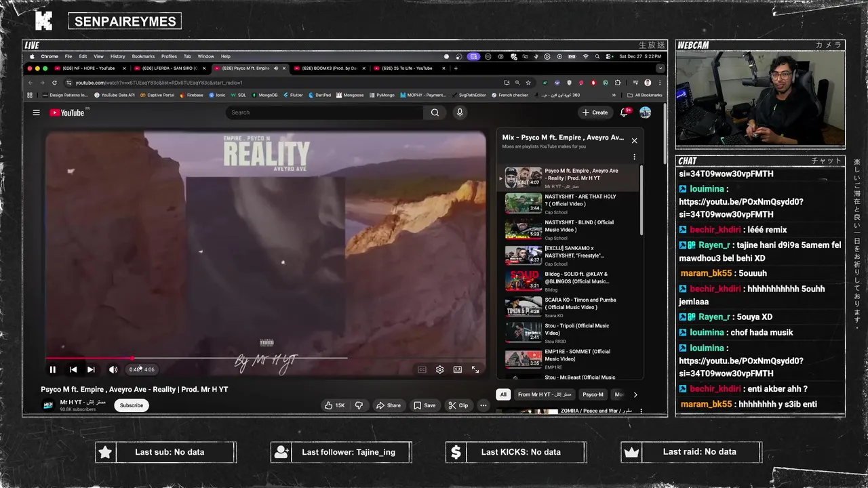
Task: Expand the Chrome tab search dropdown
Action: tap(660, 68)
